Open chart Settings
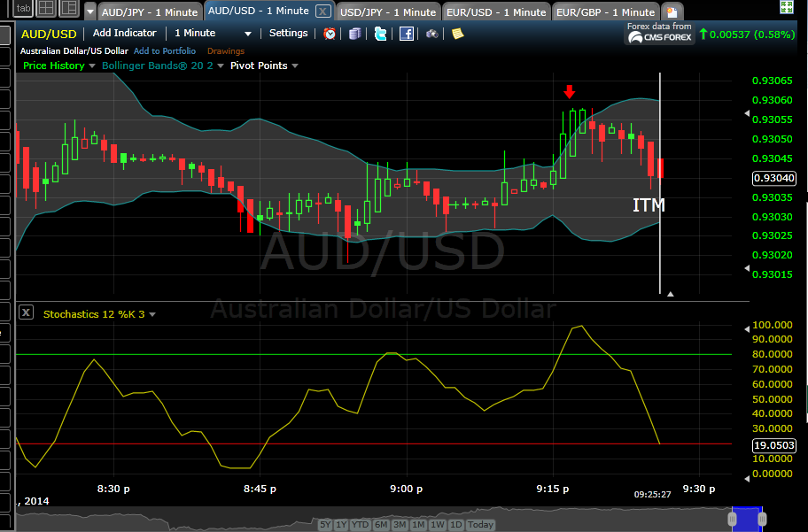 coord(289,33)
